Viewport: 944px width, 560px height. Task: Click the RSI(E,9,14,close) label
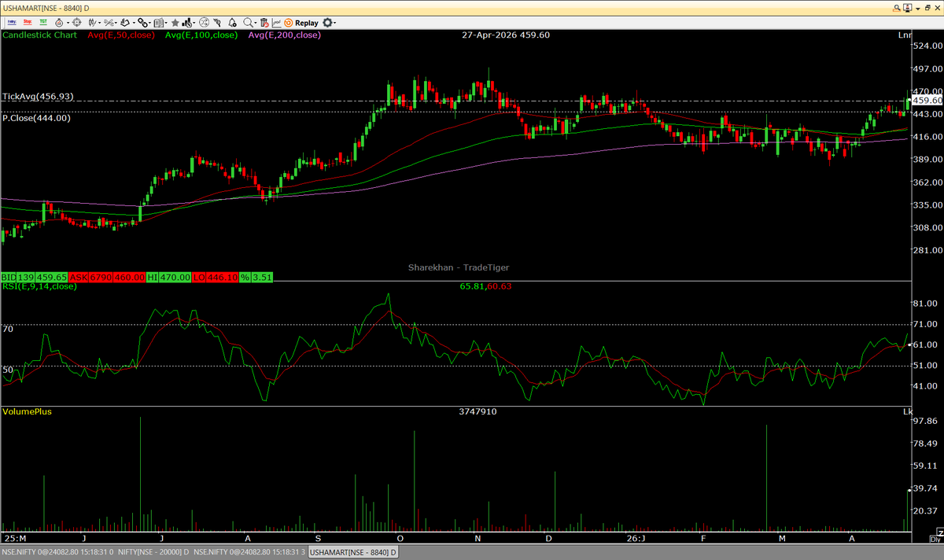click(39, 286)
